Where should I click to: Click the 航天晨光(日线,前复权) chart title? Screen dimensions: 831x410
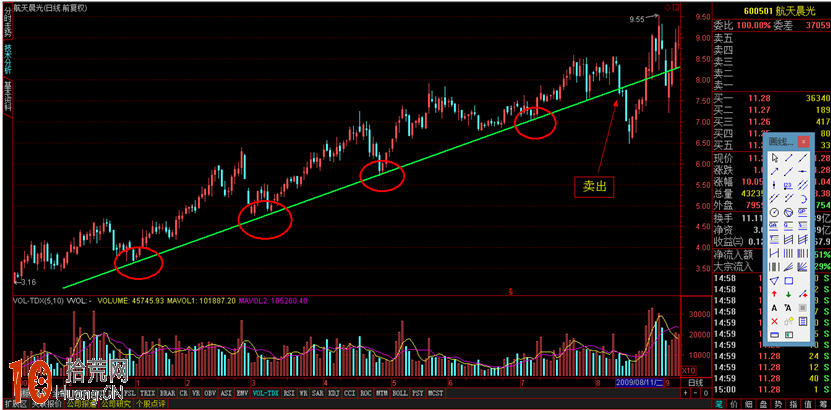(x=51, y=7)
